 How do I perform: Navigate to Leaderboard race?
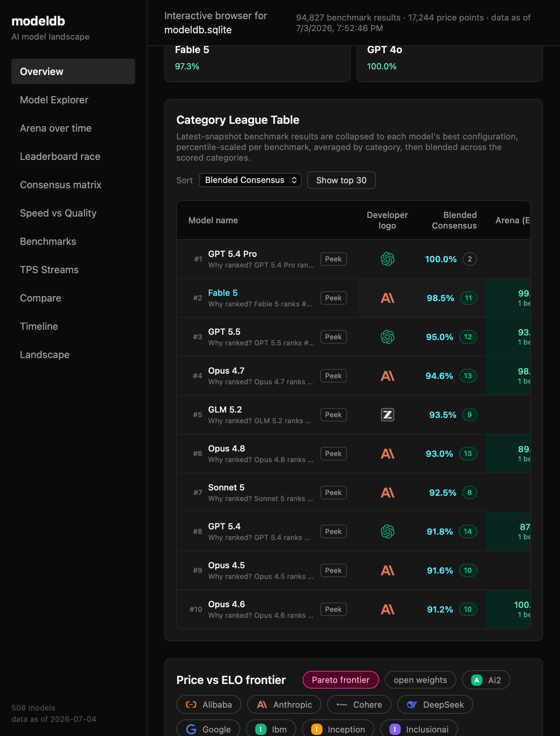click(x=73, y=156)
